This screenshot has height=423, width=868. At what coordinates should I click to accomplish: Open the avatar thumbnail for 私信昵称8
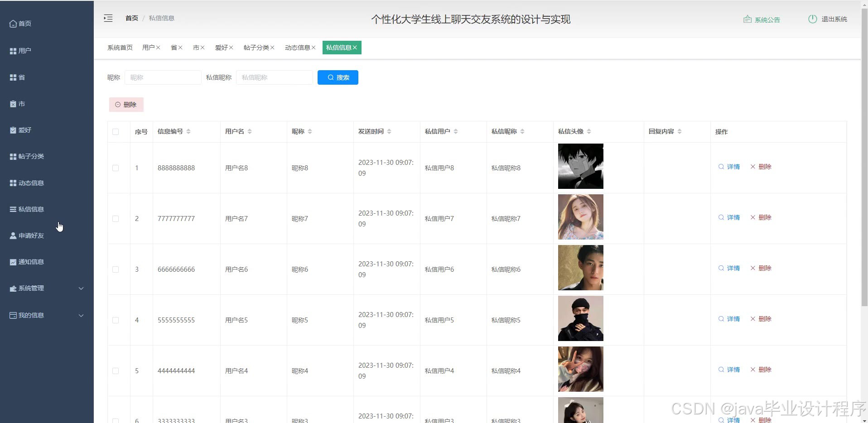click(581, 166)
